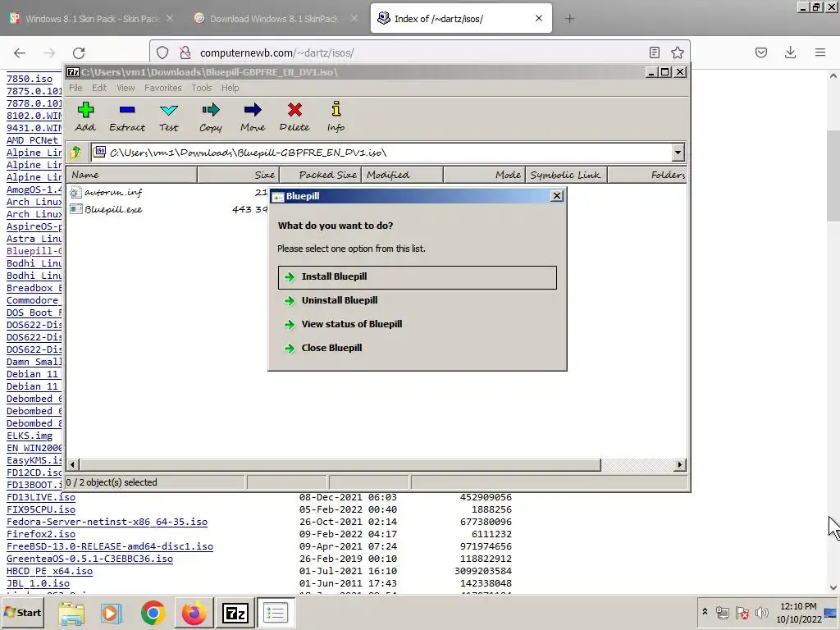The width and height of the screenshot is (840, 630).
Task: Bookmark this page with the star icon
Action: click(x=677, y=52)
